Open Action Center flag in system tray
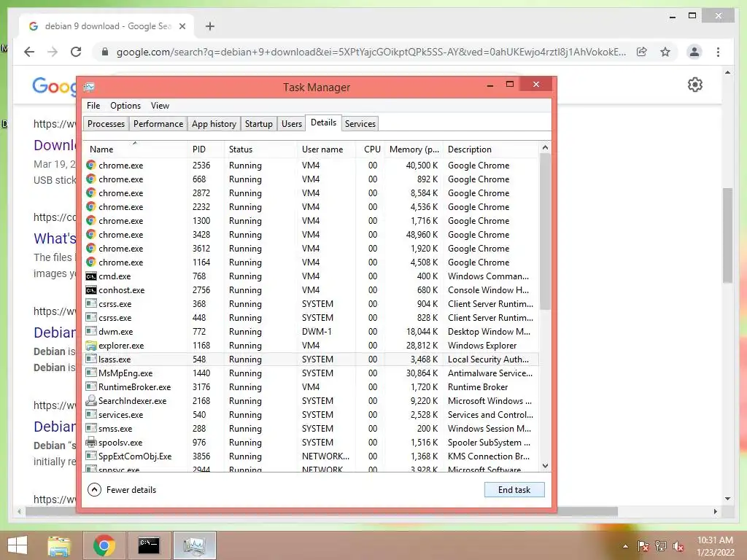The height and width of the screenshot is (560, 747). click(643, 546)
